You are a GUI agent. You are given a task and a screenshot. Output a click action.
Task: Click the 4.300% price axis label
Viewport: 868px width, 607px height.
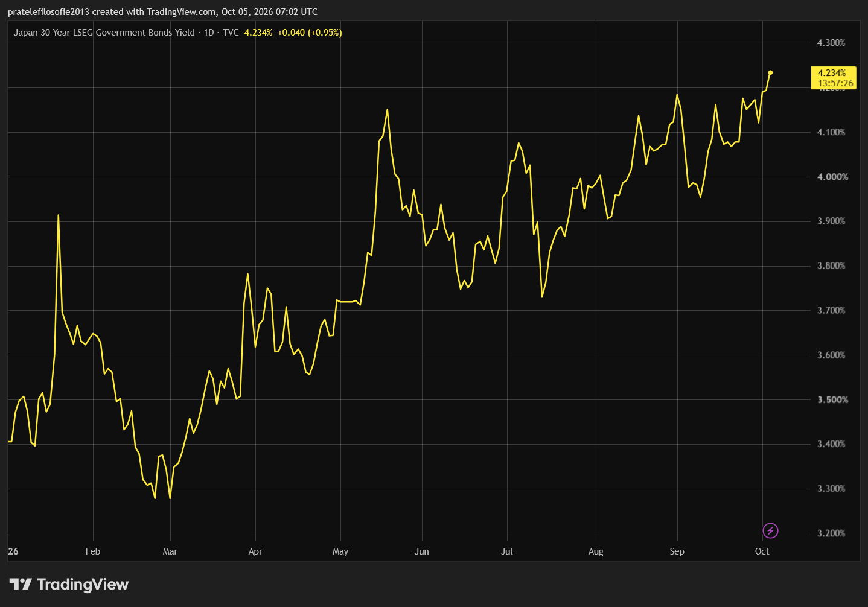point(831,43)
